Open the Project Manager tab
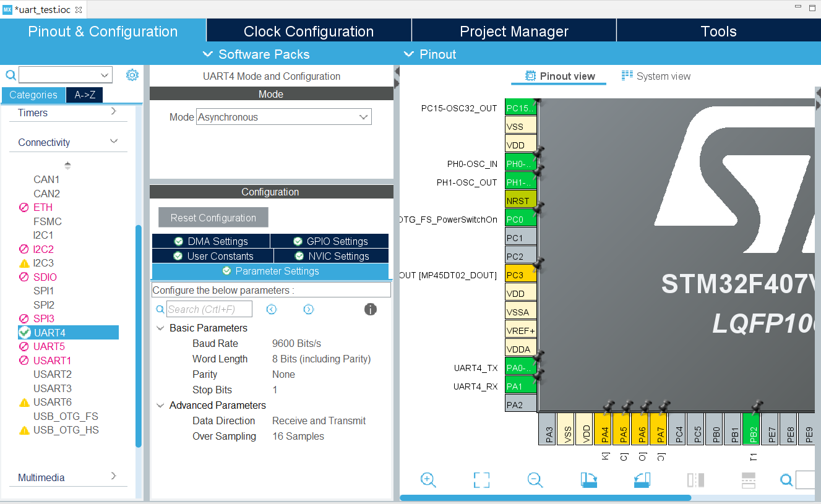Viewport: 821px width, 504px height. (514, 32)
